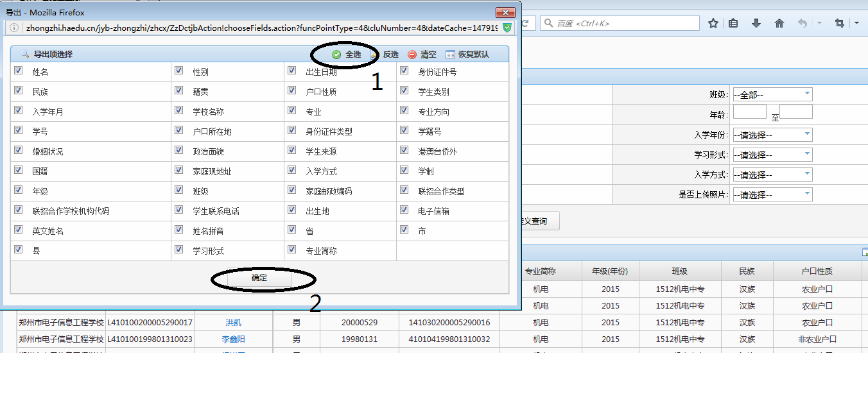Click the bookmark star in Firefox toolbar
The image size is (868, 401).
713,23
